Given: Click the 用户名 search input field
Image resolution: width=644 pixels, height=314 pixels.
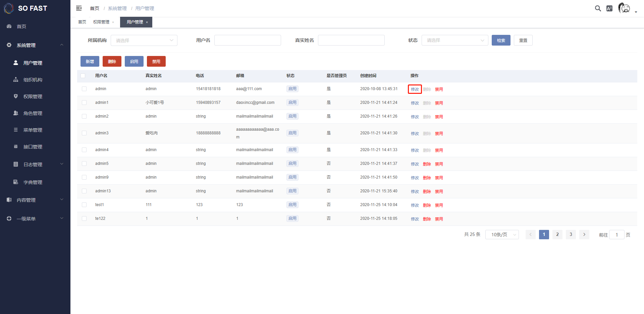Looking at the screenshot, I should pos(248,40).
